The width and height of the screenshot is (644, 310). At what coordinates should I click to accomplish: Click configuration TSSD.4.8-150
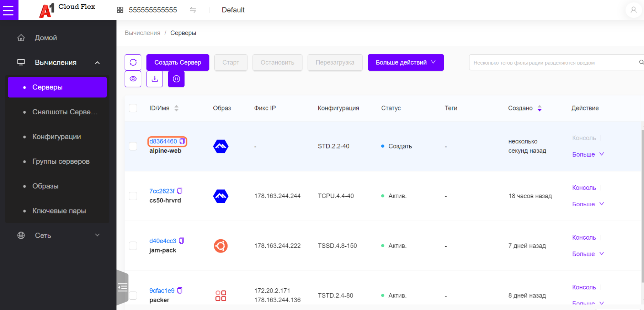click(337, 246)
